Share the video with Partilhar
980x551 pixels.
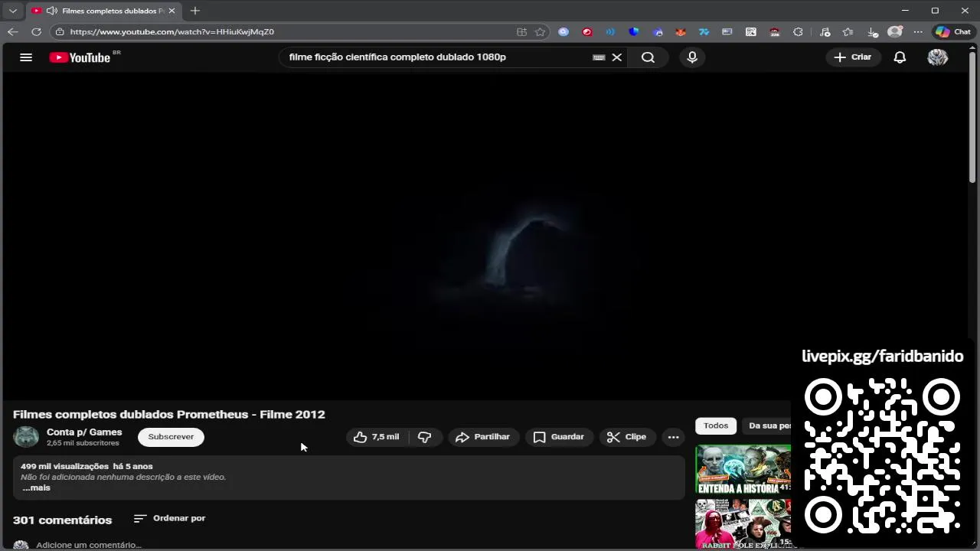pyautogui.click(x=482, y=437)
